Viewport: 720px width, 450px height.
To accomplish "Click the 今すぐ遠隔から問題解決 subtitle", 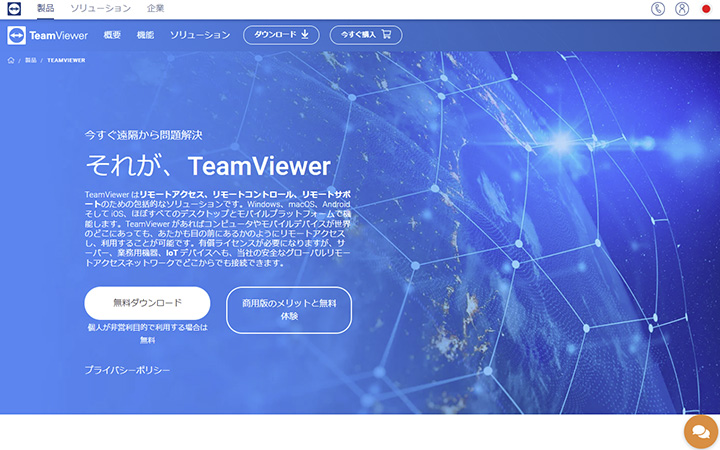I will (143, 135).
